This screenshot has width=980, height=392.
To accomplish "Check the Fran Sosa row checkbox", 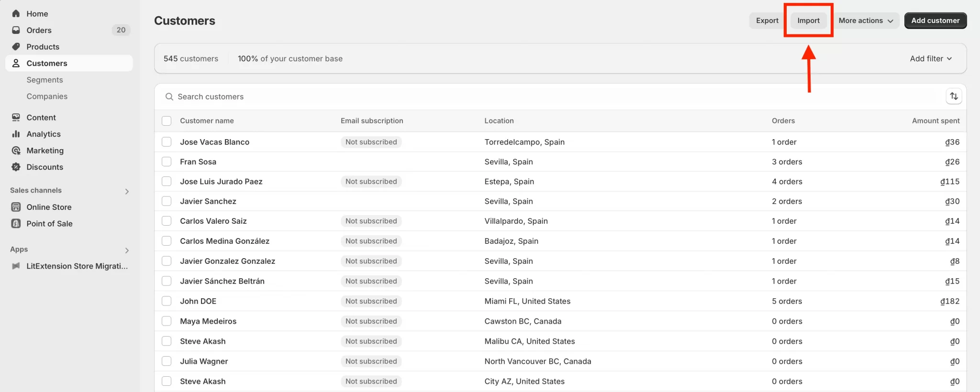I will [167, 162].
